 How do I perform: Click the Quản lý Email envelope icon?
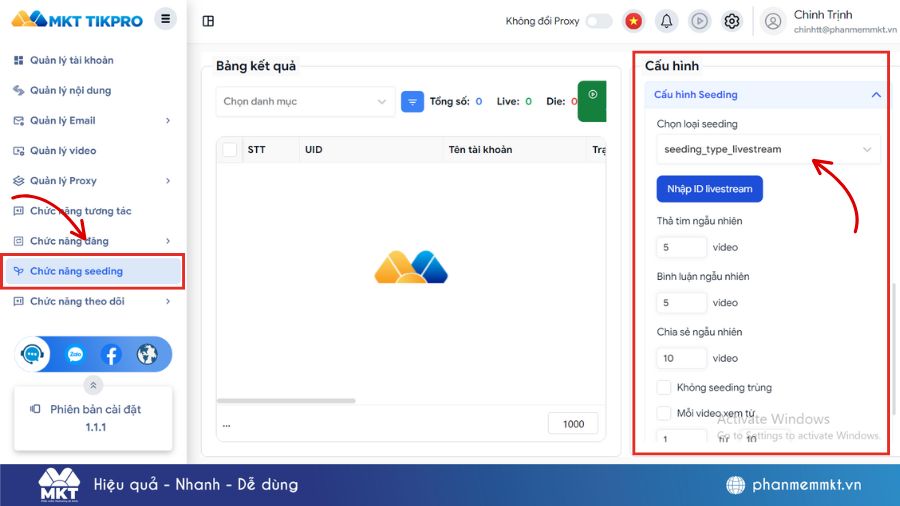(18, 120)
